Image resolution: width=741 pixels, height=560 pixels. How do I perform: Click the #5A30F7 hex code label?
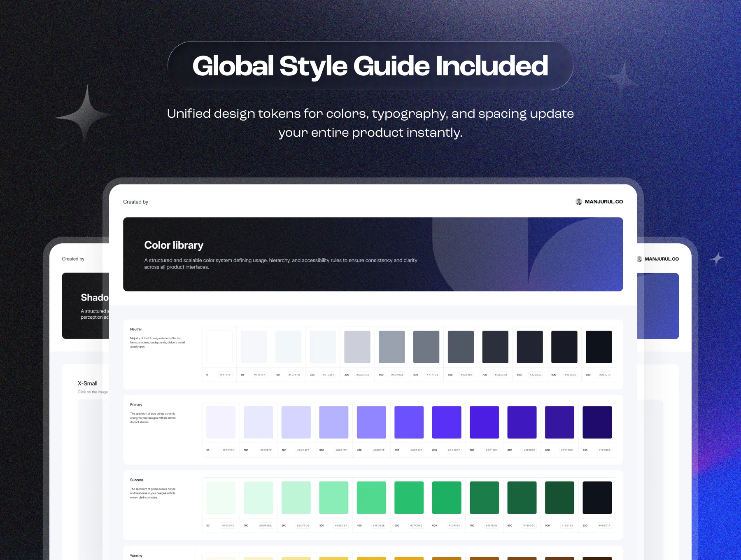(454, 450)
